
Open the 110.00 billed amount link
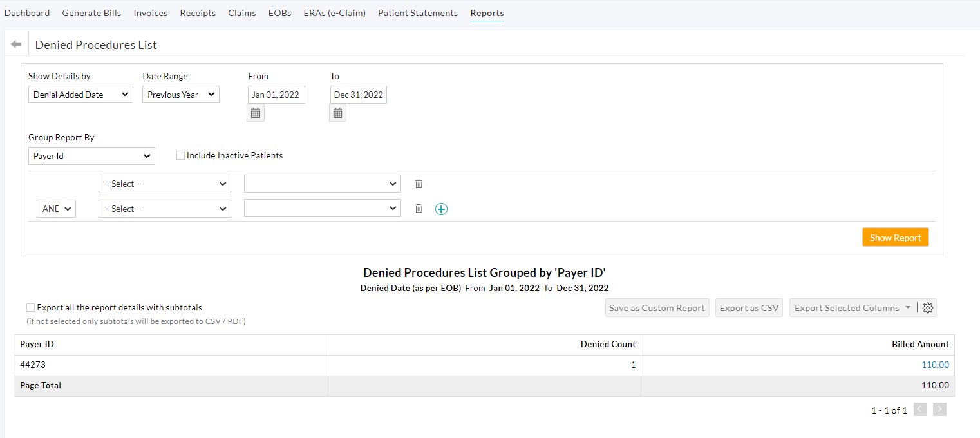pyautogui.click(x=935, y=365)
